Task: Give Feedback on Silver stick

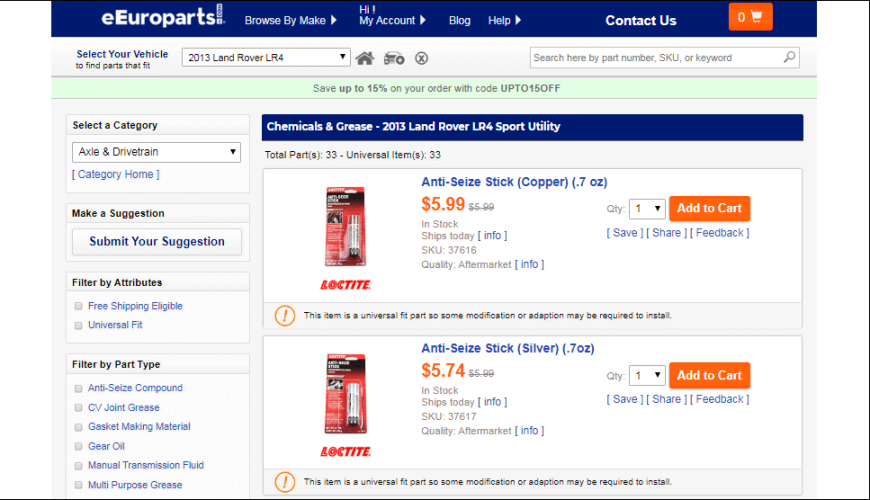Action: [x=720, y=400]
